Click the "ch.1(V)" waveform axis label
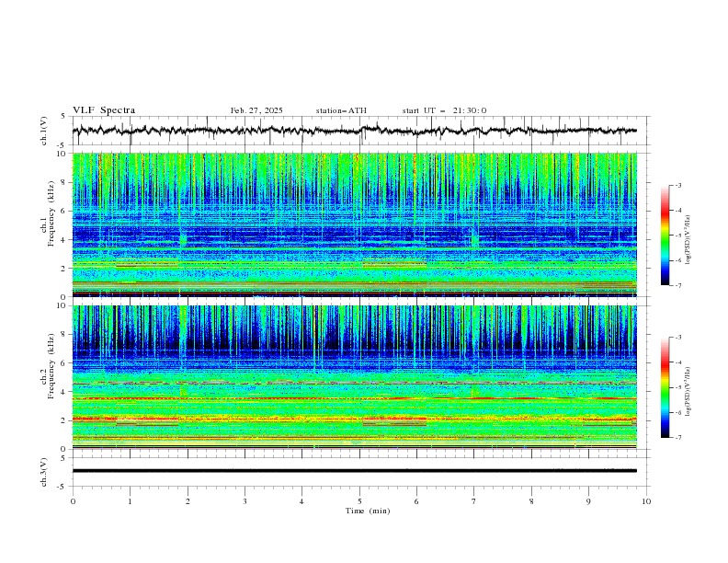 click(x=44, y=131)
